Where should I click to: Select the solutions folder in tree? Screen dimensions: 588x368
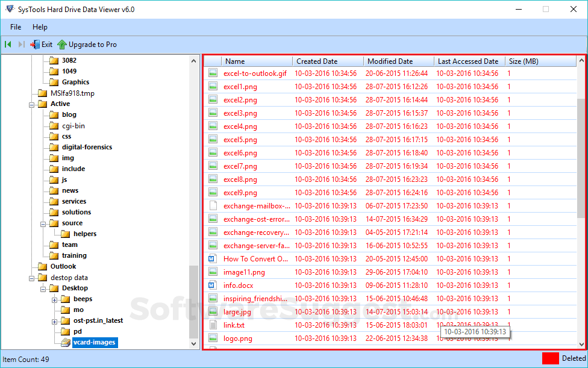[77, 212]
